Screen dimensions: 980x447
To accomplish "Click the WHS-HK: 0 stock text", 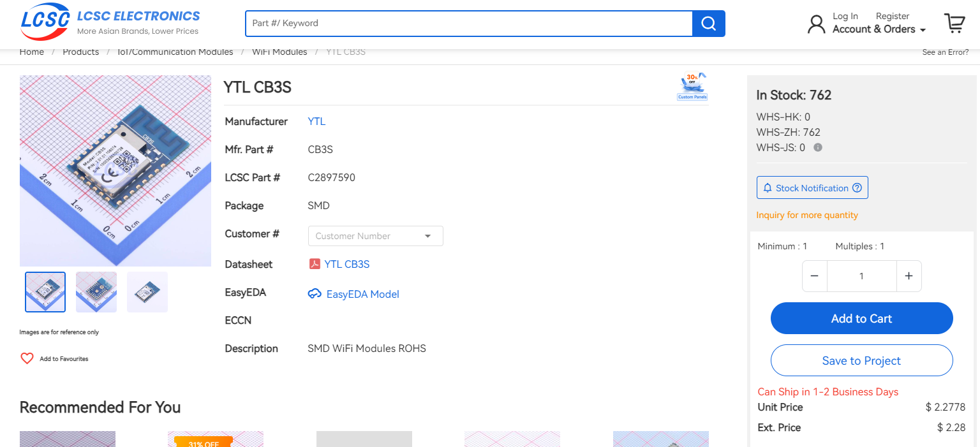I will coord(783,117).
